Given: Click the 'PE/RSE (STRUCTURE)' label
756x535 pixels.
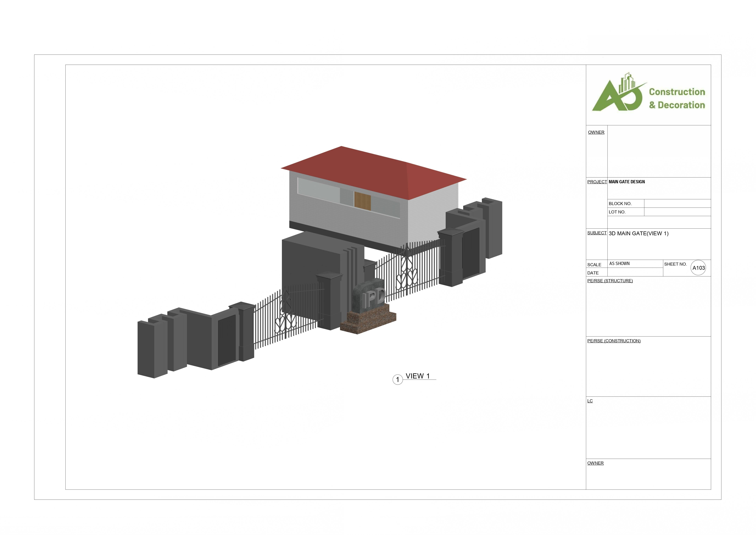Looking at the screenshot, I should (610, 281).
